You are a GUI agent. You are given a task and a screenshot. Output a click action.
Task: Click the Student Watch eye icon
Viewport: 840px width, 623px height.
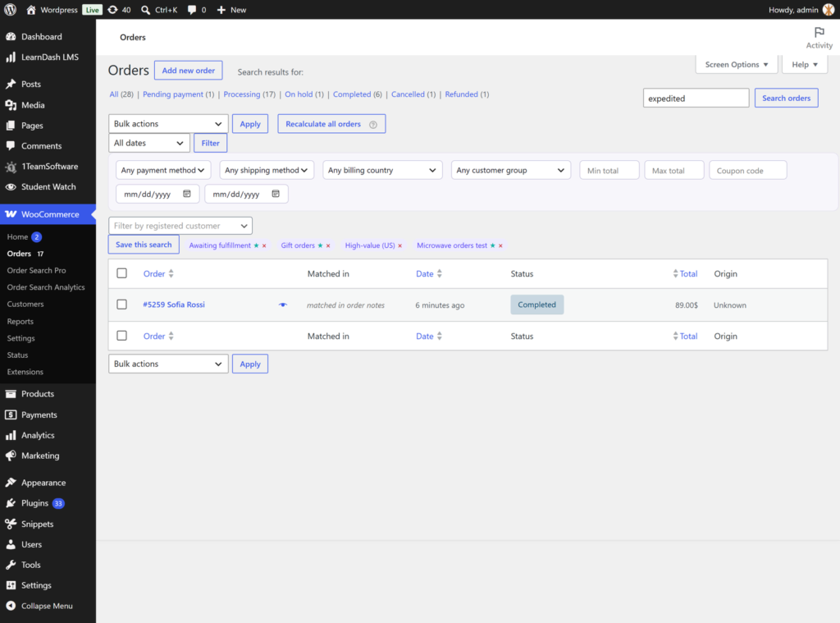click(11, 186)
